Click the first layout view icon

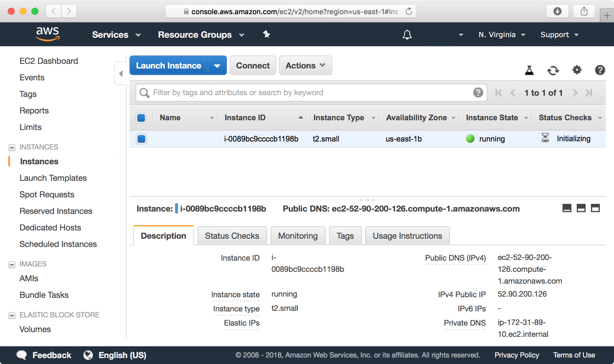pyautogui.click(x=567, y=208)
